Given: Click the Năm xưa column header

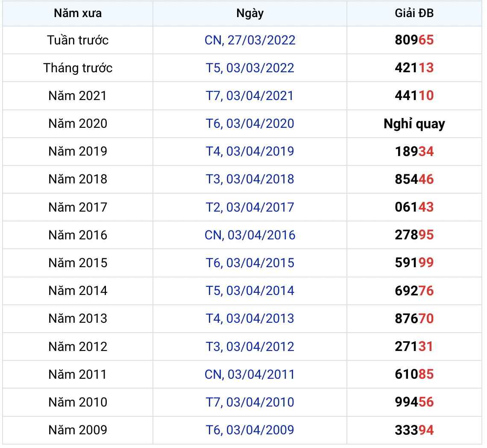Looking at the screenshot, I should (78, 13).
